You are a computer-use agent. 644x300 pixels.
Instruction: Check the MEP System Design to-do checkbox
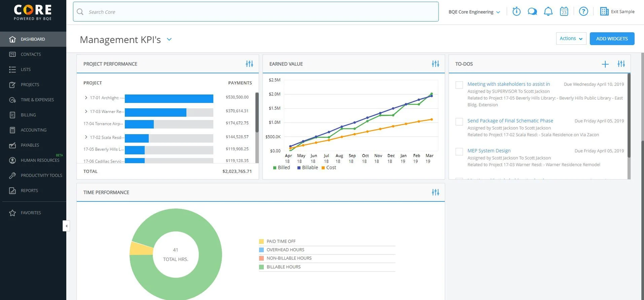point(459,151)
